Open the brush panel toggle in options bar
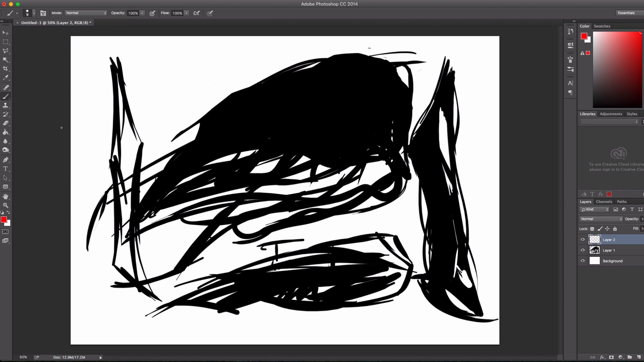Screen dimensions: 644x362 pyautogui.click(x=43, y=13)
